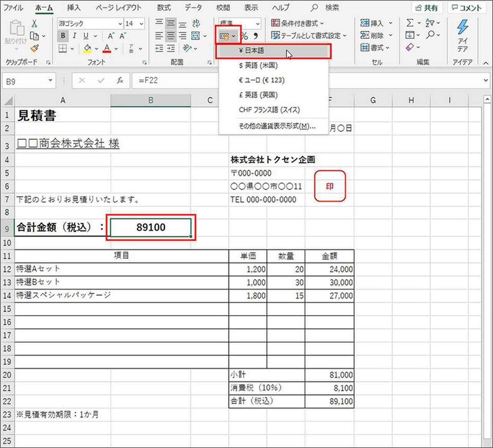
Task: Click the Increase Indent icon
Action: 171,49
